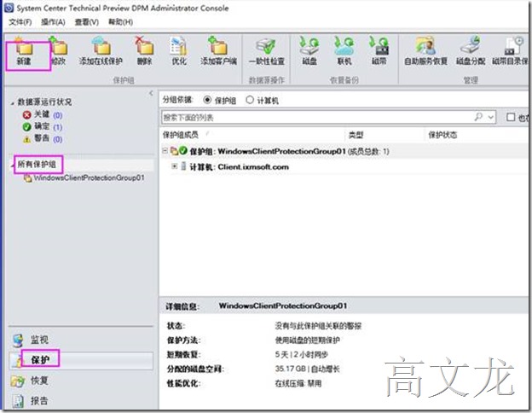Viewport: 532px width, 413px height.
Task: Sort by 保护状态 column header
Action: coord(442,135)
